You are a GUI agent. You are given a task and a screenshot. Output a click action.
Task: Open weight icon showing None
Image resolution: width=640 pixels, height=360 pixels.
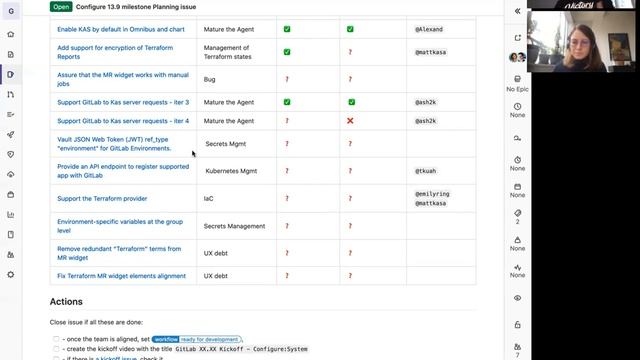click(x=517, y=244)
